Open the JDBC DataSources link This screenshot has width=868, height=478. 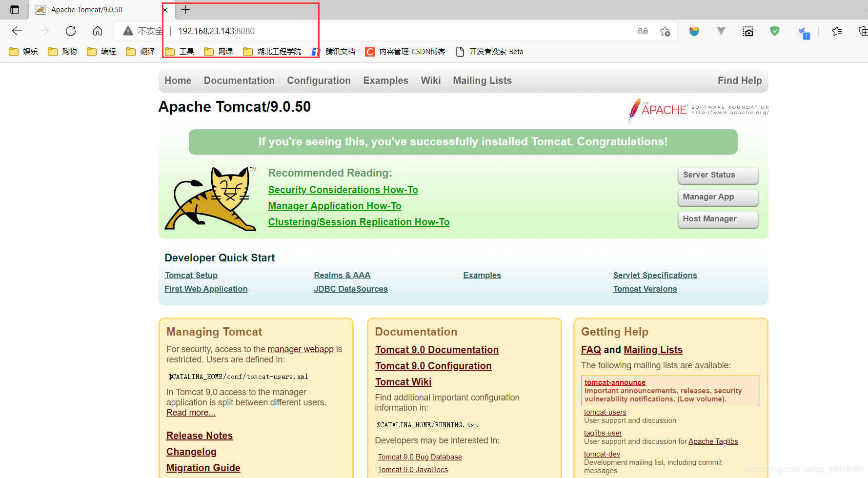pos(351,289)
